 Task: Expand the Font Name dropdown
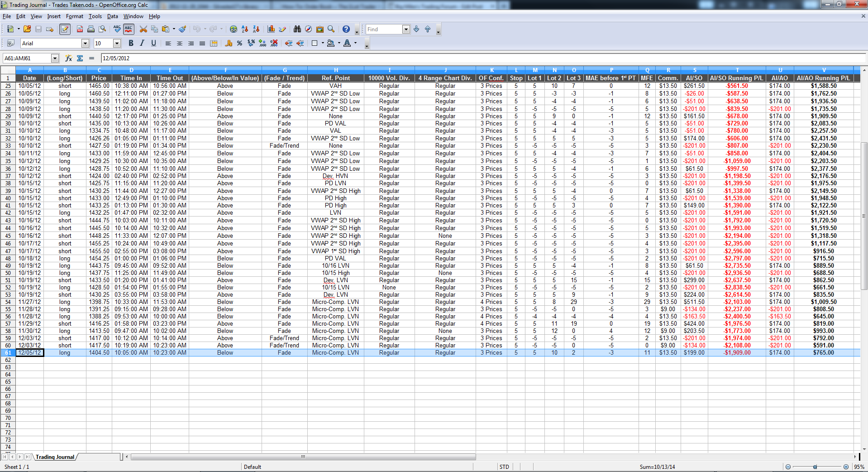pos(85,43)
